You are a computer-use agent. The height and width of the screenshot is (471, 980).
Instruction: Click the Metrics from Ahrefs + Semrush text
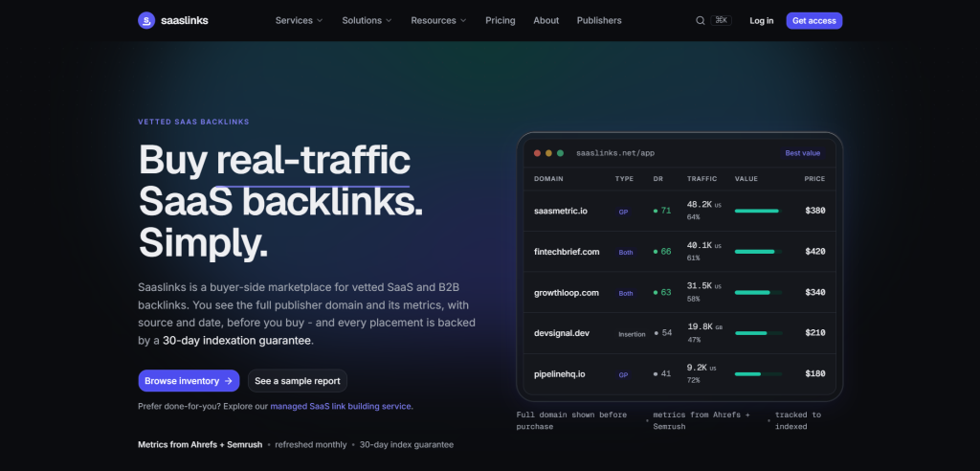pos(200,445)
